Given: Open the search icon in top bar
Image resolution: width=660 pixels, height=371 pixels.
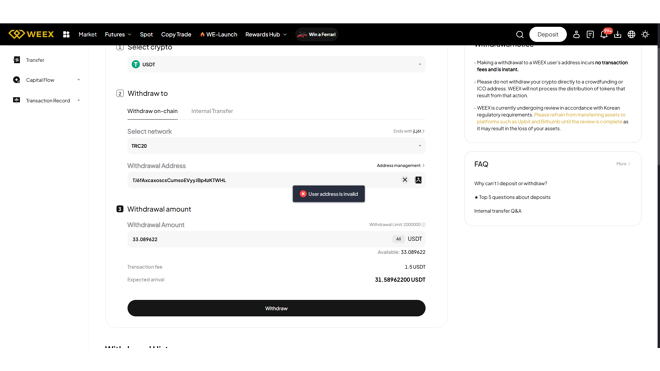Looking at the screenshot, I should 520,35.
